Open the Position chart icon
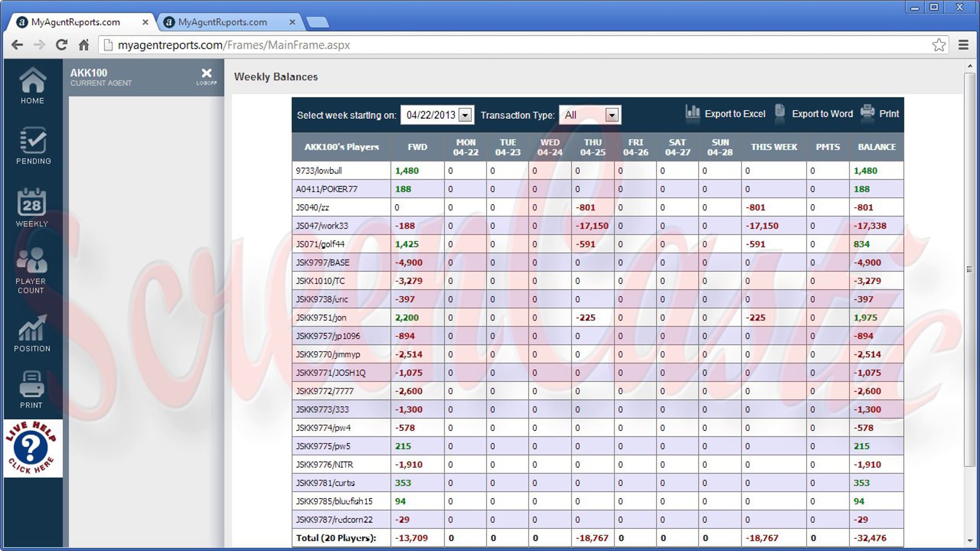 pos(32,333)
